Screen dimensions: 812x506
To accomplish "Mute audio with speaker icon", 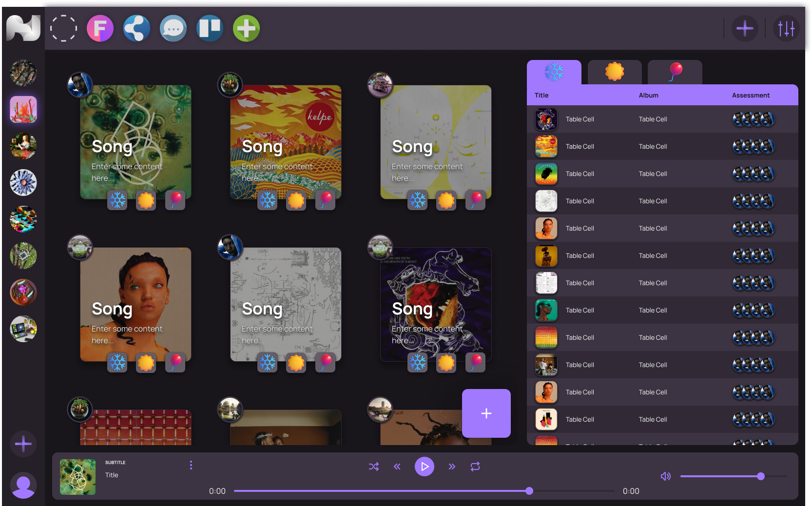I will tap(666, 476).
